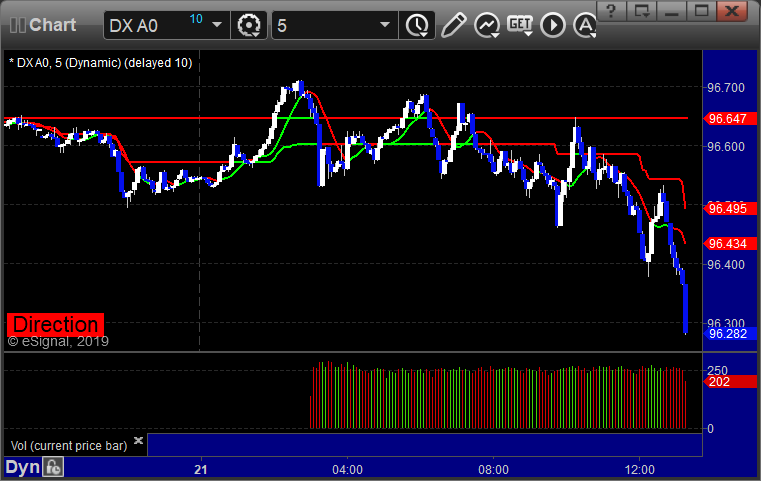
Task: Click the GET advanced tools icon
Action: [x=520, y=25]
